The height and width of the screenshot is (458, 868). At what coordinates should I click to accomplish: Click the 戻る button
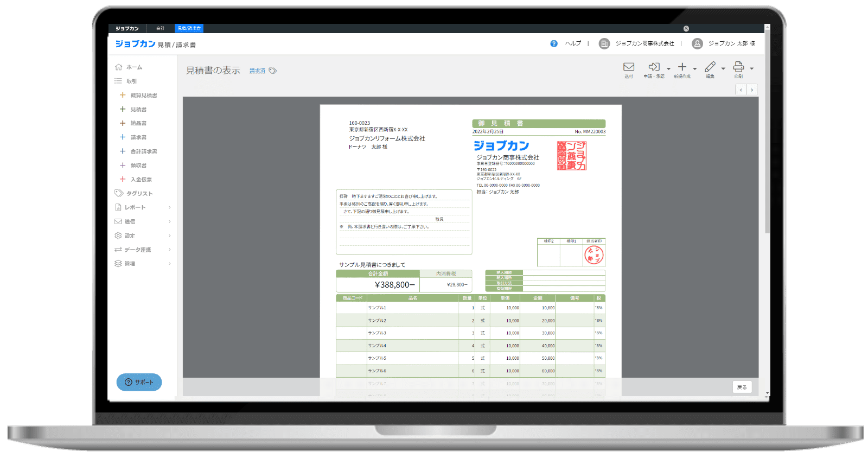tap(742, 387)
